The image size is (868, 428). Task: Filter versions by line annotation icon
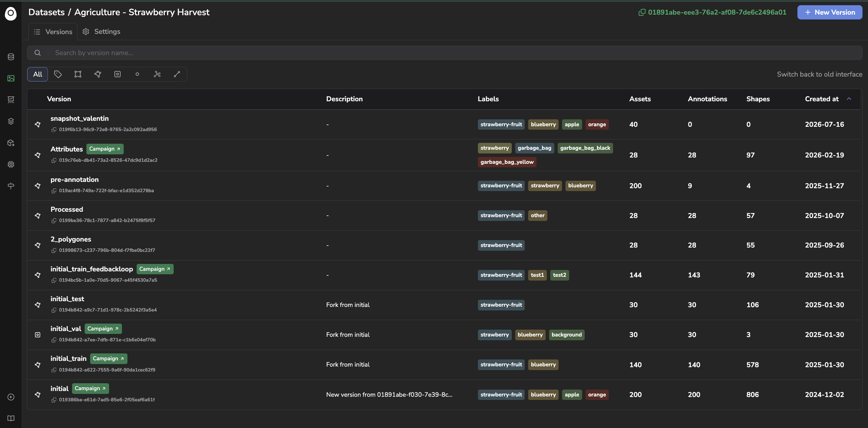pyautogui.click(x=177, y=74)
